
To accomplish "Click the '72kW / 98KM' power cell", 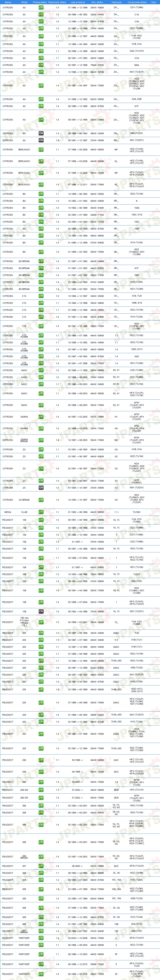I will point(97,574).
